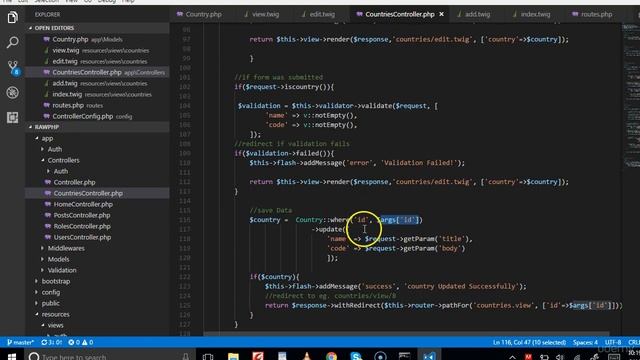Change the UTF-8 encoding setting
This screenshot has height=360, width=640.
pos(613,342)
